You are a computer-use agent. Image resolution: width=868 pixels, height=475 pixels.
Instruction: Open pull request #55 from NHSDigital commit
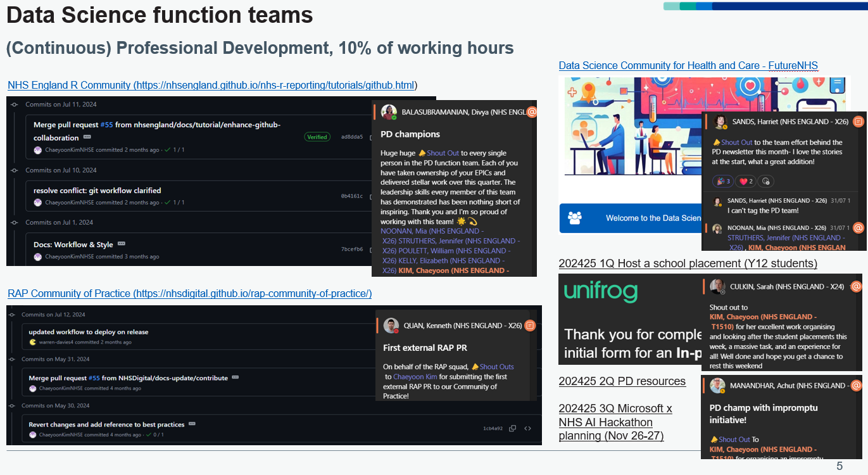coord(94,378)
